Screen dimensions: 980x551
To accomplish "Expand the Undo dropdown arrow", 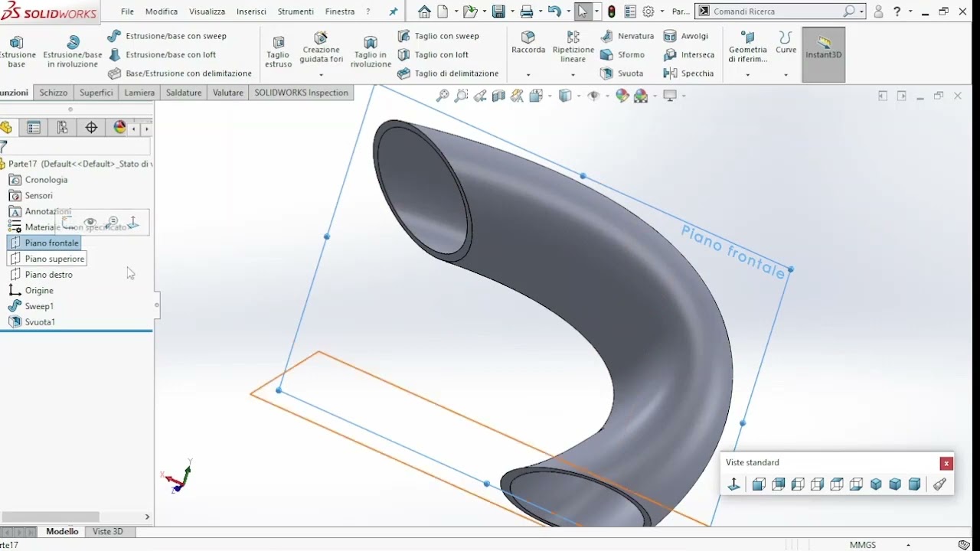I will click(568, 11).
